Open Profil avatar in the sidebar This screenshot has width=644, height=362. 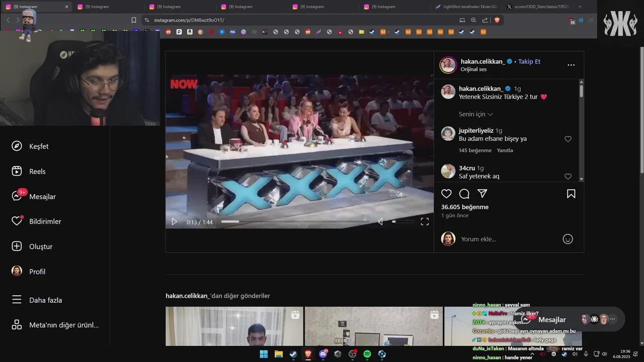(x=17, y=271)
